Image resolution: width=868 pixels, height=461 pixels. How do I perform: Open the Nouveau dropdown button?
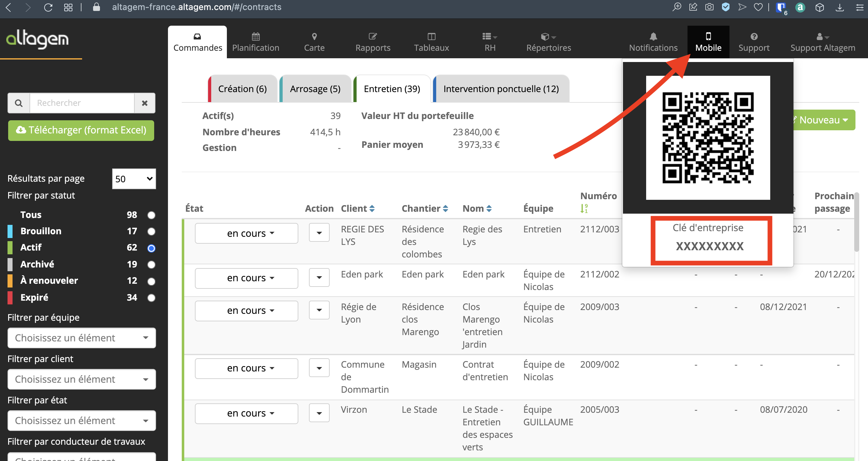(x=824, y=120)
